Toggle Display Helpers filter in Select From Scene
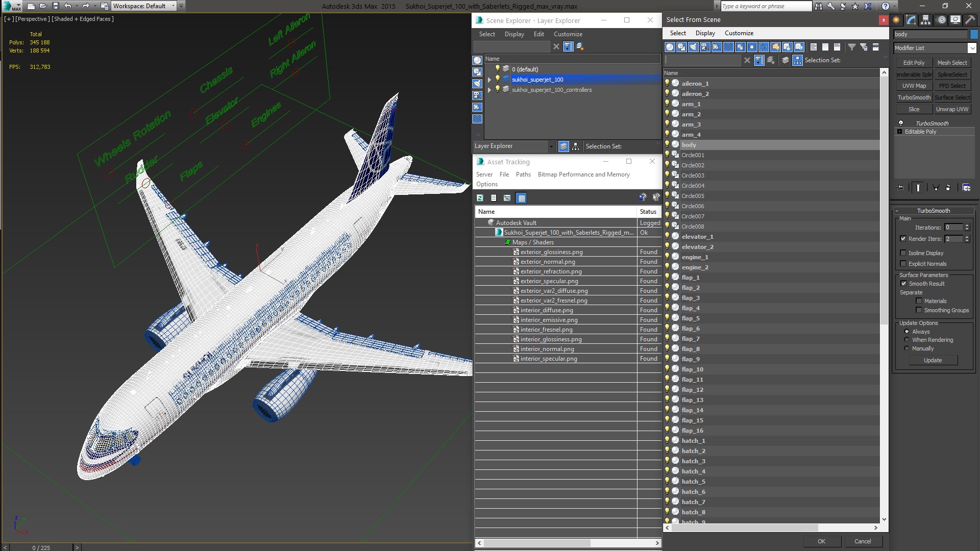The image size is (980, 551). click(717, 47)
